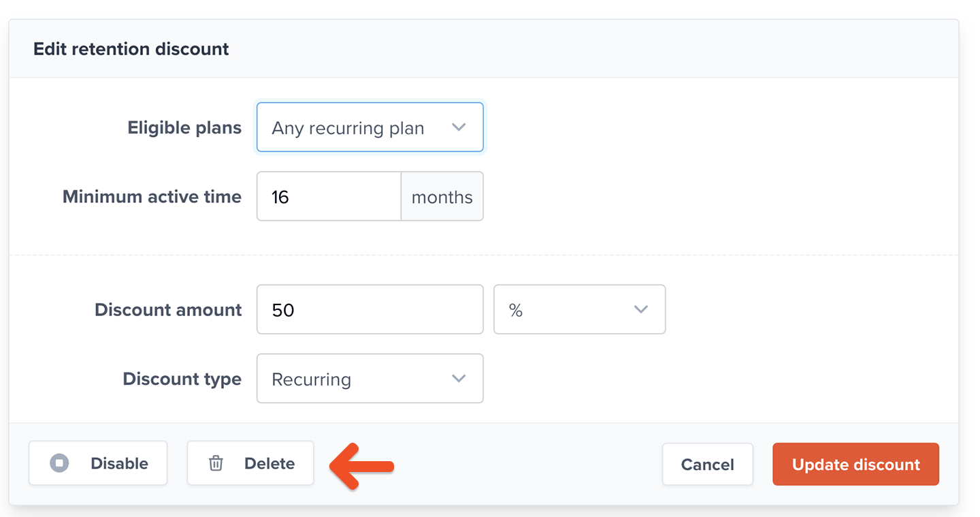Open the percent unit dropdown arrow

click(x=640, y=309)
